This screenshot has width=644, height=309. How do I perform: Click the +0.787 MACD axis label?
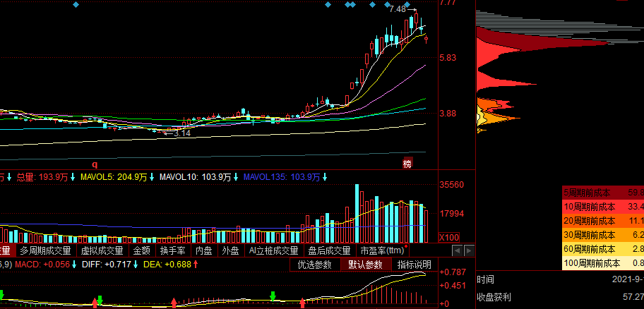[x=453, y=272]
